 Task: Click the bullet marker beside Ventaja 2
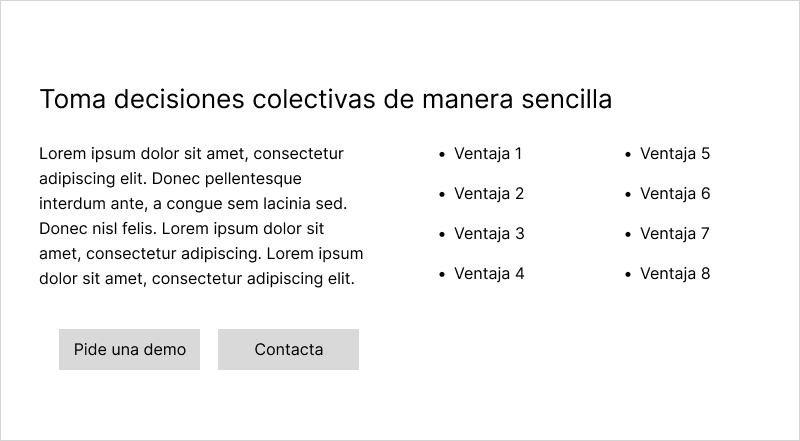point(442,195)
